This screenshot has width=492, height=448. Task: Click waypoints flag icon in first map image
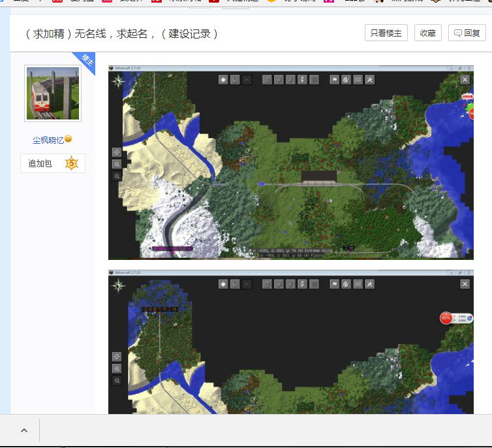[x=335, y=80]
